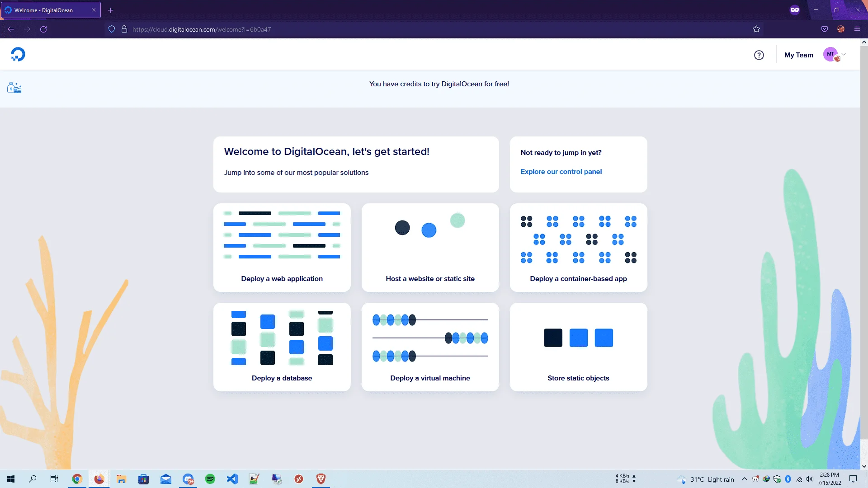Click the Firefox account avatar in toolbar

(841, 29)
